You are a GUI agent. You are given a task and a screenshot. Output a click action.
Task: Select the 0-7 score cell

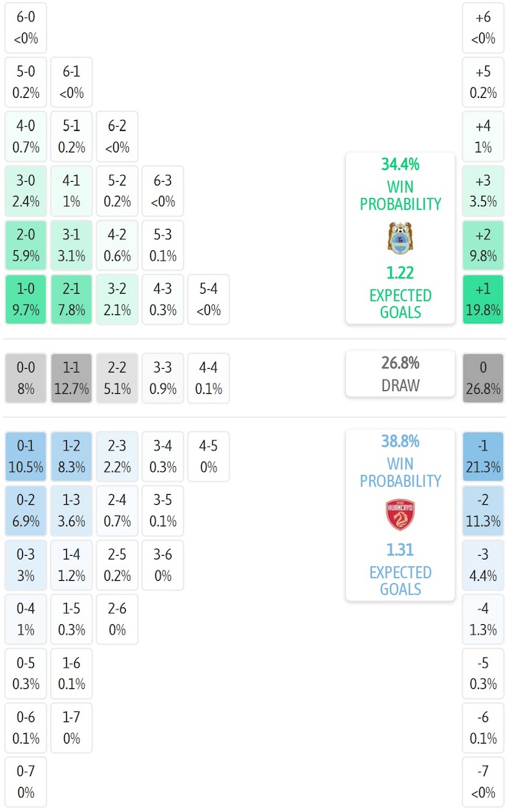[26, 782]
